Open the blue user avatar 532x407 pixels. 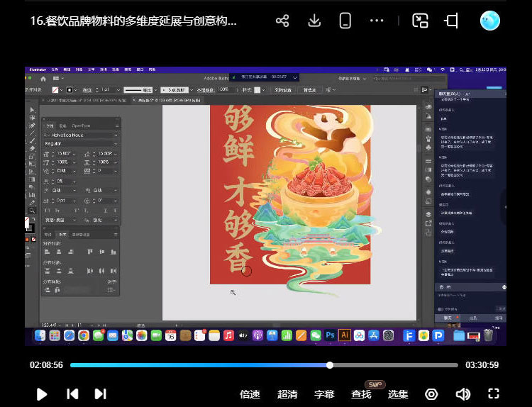[489, 21]
